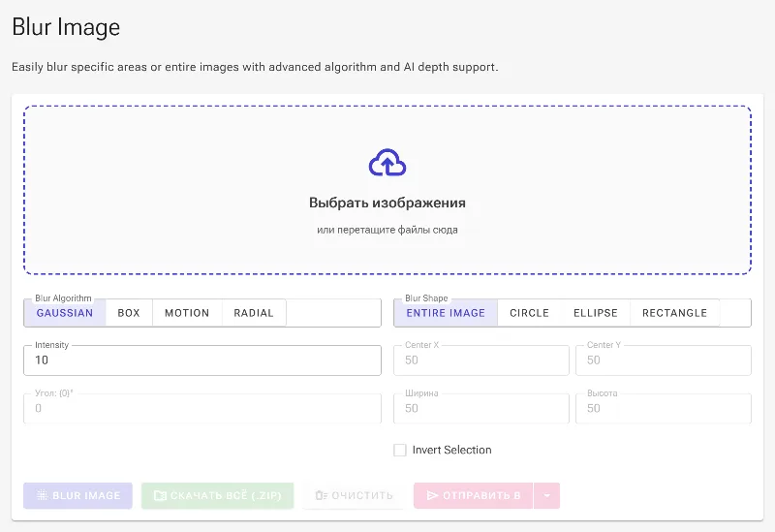Focus the Intensity input field
The width and height of the screenshot is (775, 532).
202,360
